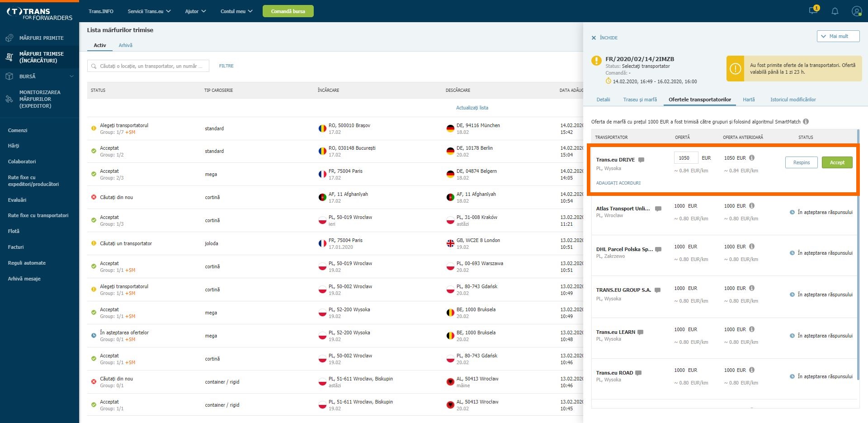Screen dimensions: 868x423
Task: Open Flotă in sidebar
Action: [x=14, y=231]
